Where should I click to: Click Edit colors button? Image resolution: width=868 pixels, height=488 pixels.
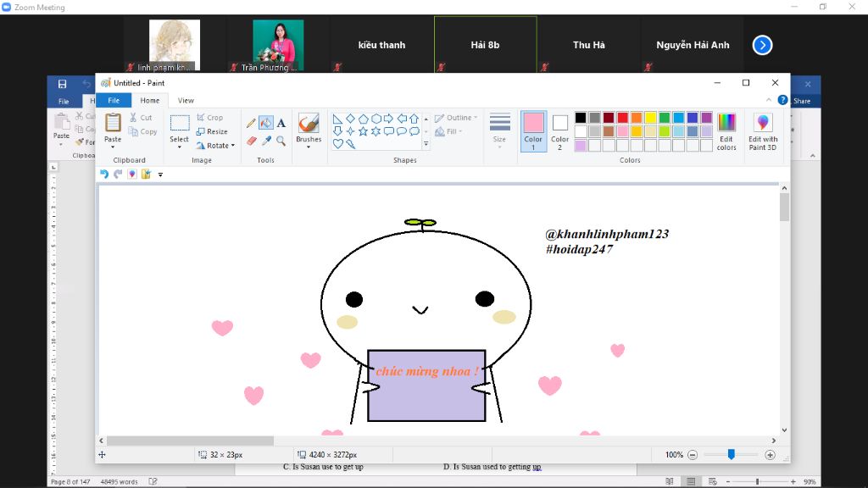pos(726,131)
